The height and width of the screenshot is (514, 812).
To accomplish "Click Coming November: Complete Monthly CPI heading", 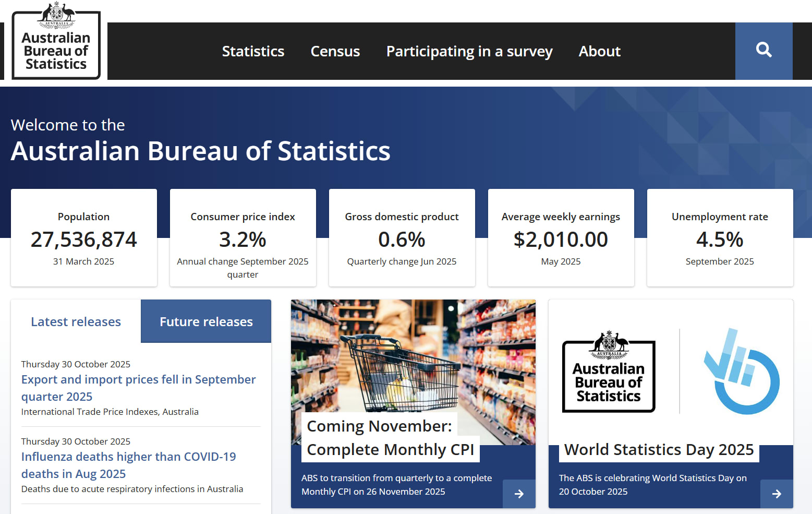I will pyautogui.click(x=390, y=437).
